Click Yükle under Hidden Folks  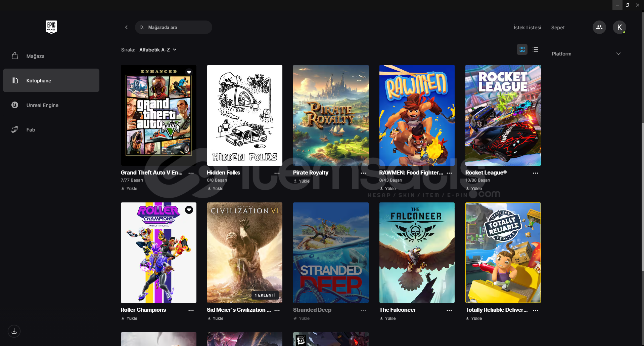click(216, 189)
